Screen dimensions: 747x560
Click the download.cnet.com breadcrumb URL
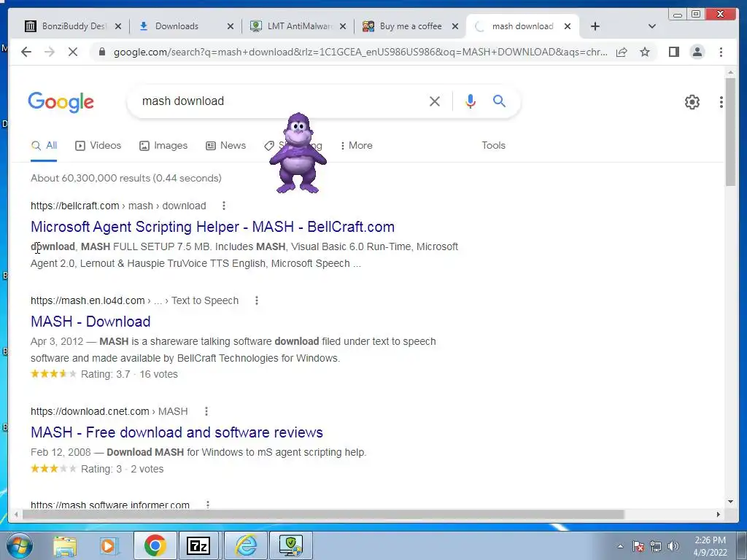109,411
